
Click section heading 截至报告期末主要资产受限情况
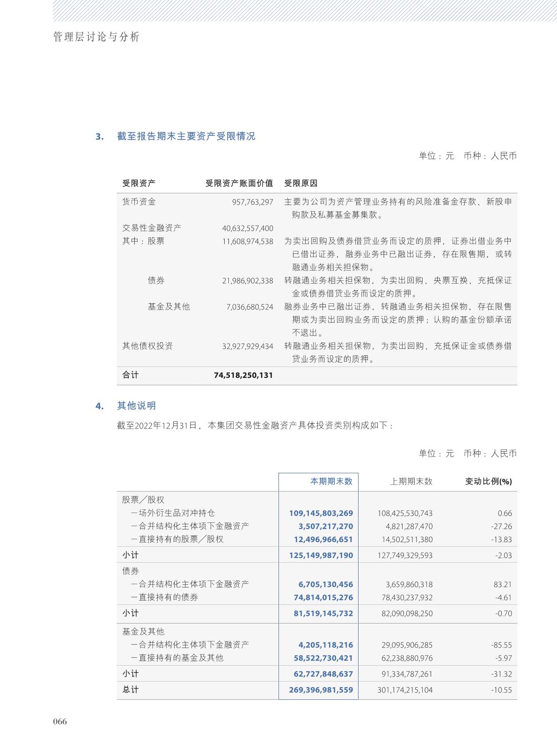pyautogui.click(x=186, y=136)
